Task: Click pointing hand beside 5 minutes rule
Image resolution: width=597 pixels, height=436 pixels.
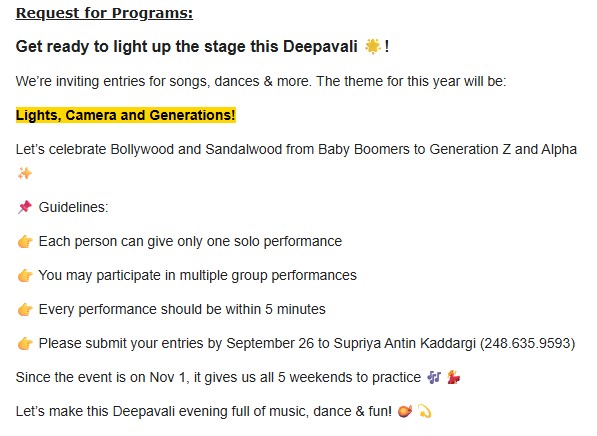Action: pyautogui.click(x=25, y=309)
